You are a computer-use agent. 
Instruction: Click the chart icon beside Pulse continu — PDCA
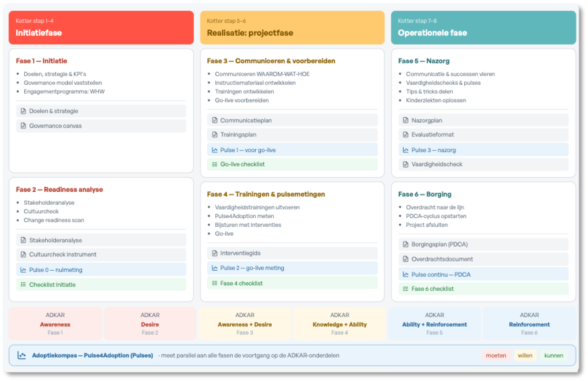[406, 274]
